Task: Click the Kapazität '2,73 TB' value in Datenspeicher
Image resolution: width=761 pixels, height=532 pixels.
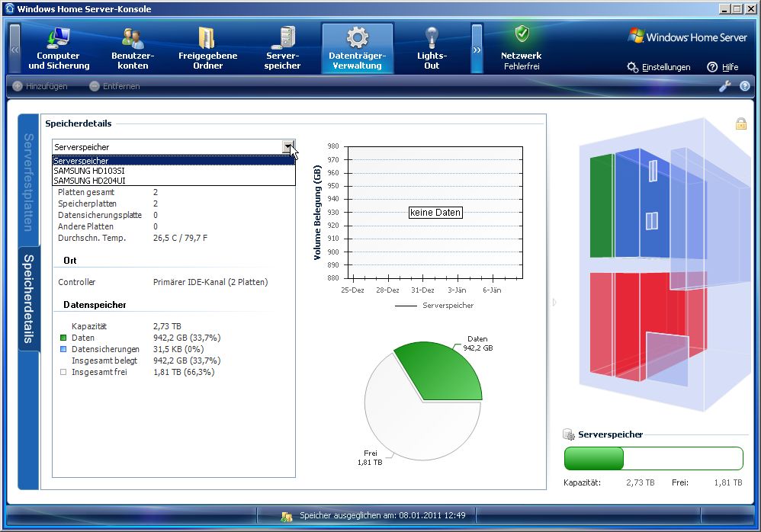Action: pyautogui.click(x=167, y=326)
